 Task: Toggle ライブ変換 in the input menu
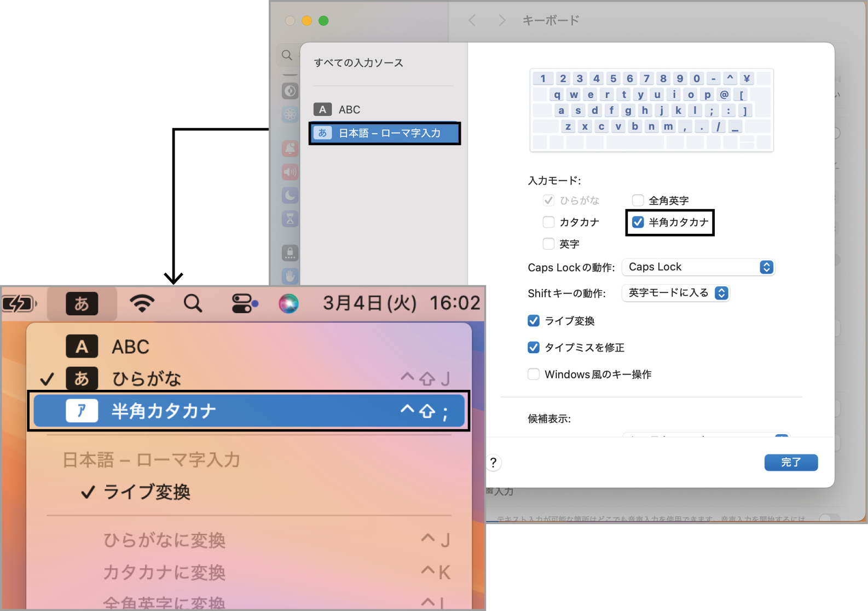(x=249, y=492)
